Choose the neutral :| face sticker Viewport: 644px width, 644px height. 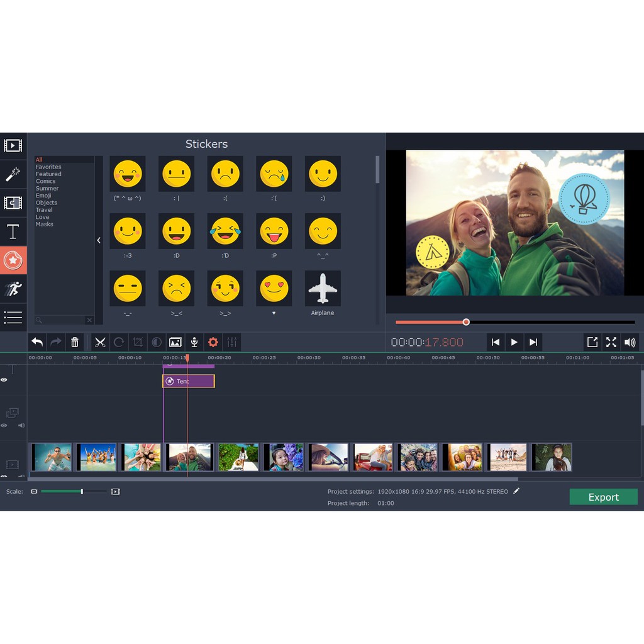coord(176,174)
